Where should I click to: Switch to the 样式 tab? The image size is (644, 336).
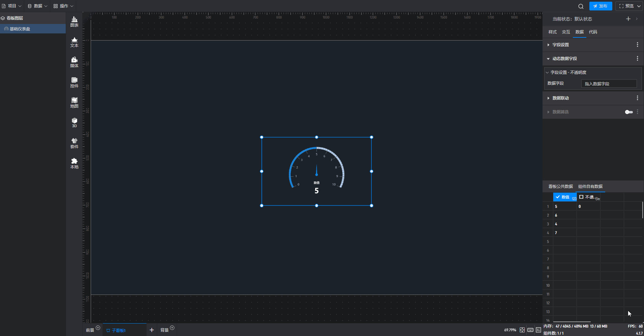[x=552, y=32]
